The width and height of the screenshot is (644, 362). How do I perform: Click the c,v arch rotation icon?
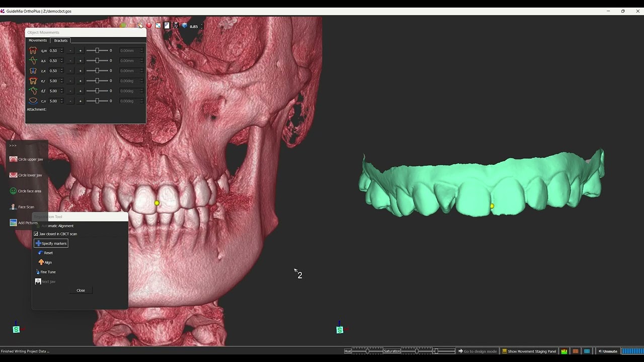coord(33,101)
